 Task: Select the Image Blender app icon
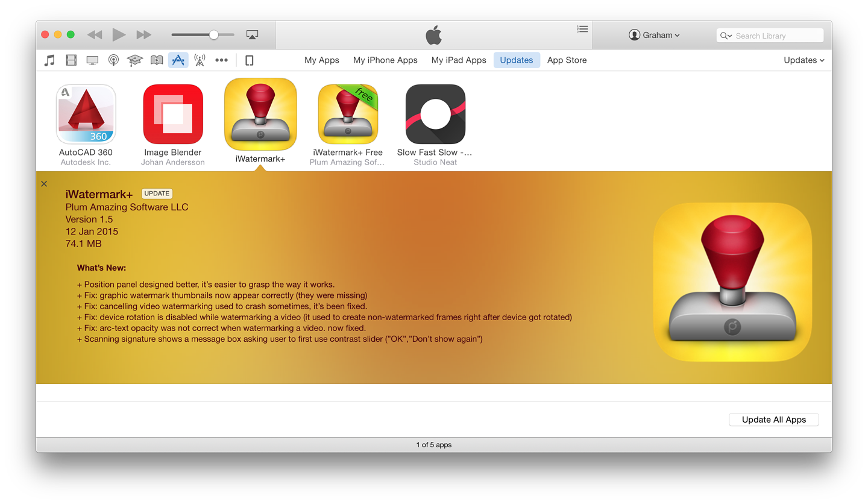tap(173, 114)
